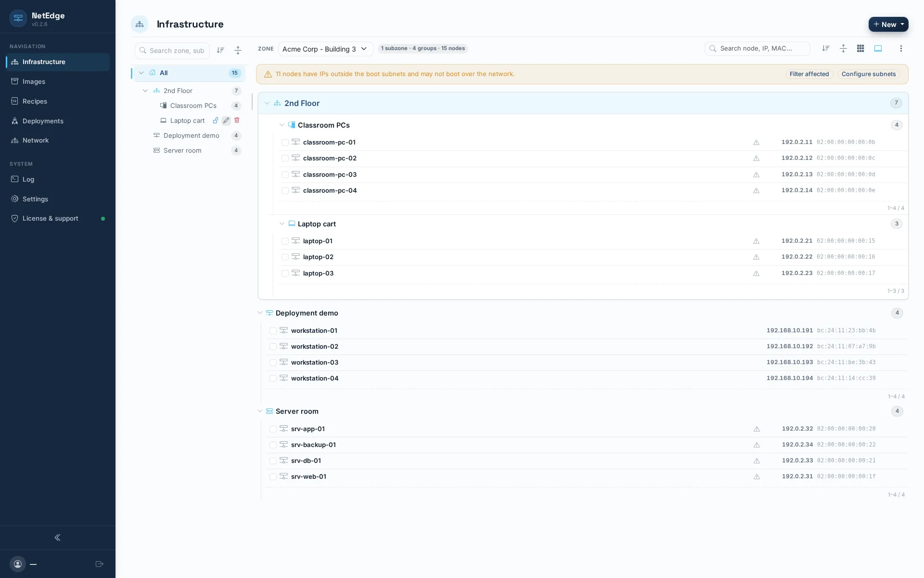Check the srv-backup-01 checkbox
Screen dimensions: 924x578
[x=273, y=445]
